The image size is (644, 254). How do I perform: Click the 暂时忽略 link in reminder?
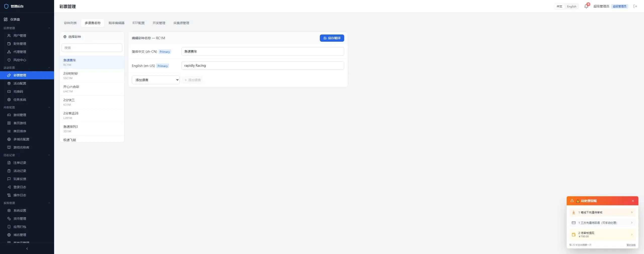coord(631,245)
